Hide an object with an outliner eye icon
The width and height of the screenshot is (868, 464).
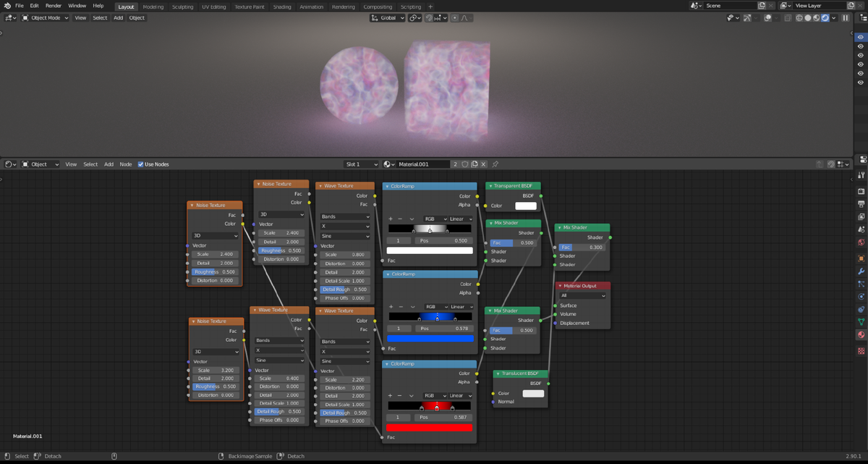860,45
